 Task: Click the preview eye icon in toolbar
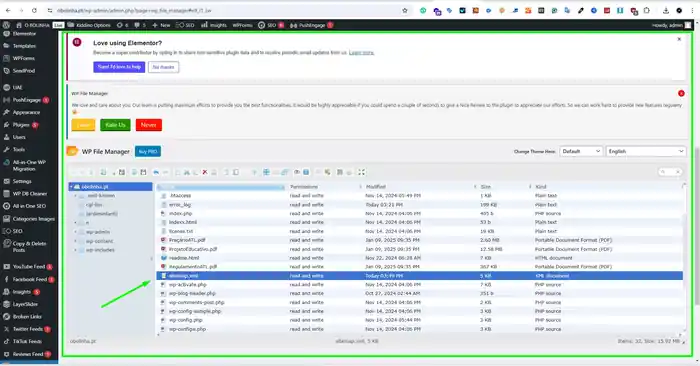[297, 172]
